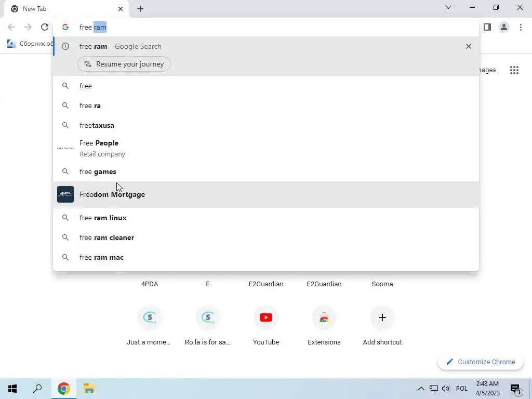
Task: Click the Chrome taskbar icon
Action: point(64,389)
